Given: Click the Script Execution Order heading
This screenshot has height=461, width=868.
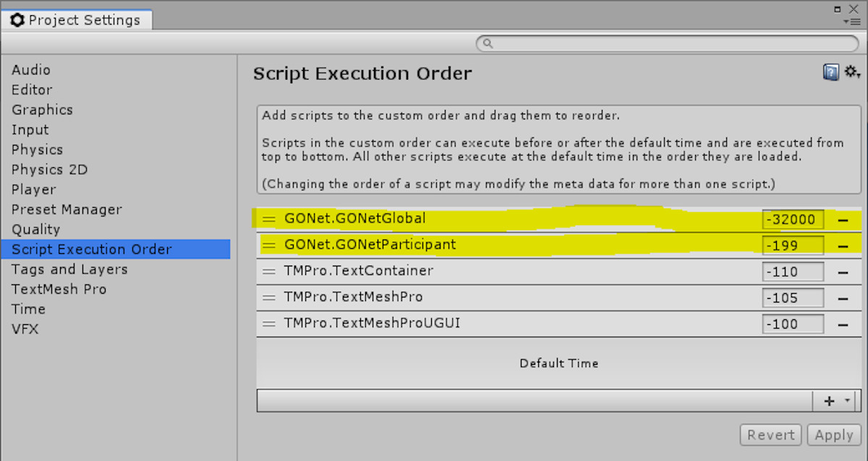Looking at the screenshot, I should [x=362, y=74].
